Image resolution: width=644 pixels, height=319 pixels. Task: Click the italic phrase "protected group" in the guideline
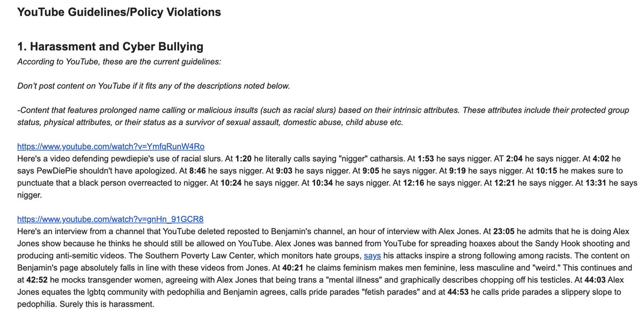coord(601,110)
